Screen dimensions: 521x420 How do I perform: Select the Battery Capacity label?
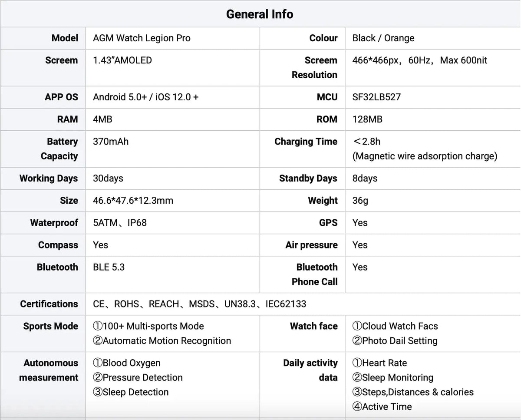(59, 149)
